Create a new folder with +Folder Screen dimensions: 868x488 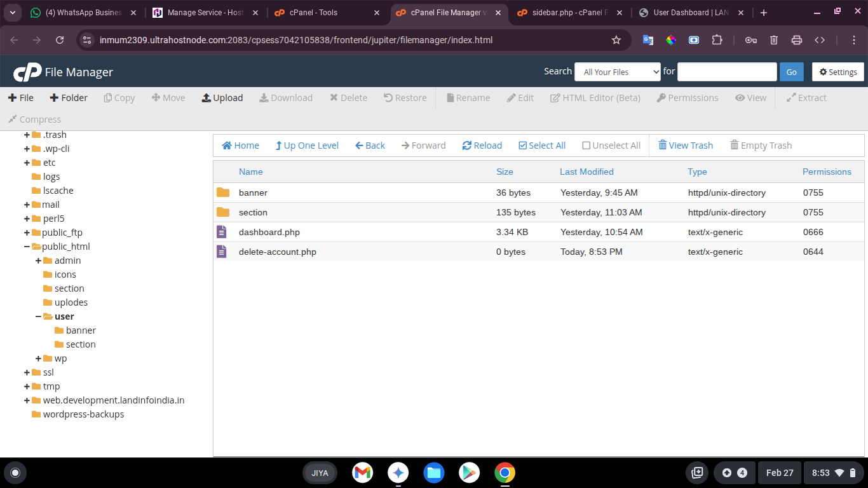click(69, 98)
